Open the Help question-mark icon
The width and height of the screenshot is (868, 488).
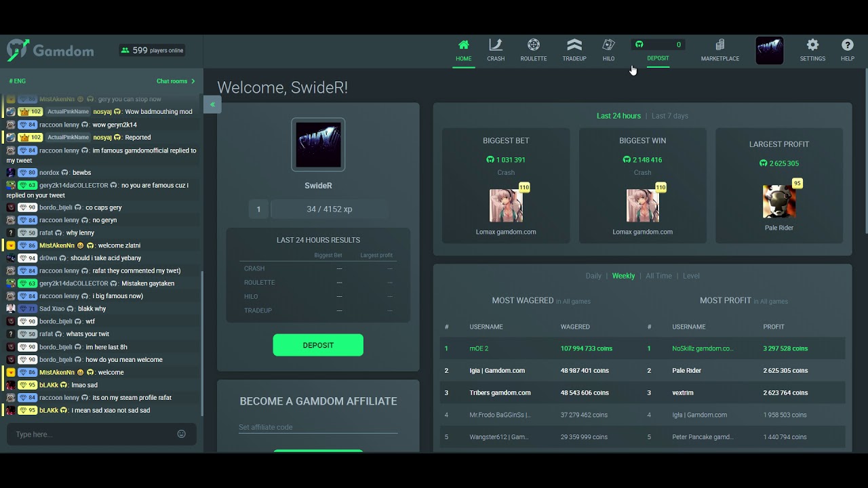[x=848, y=45]
